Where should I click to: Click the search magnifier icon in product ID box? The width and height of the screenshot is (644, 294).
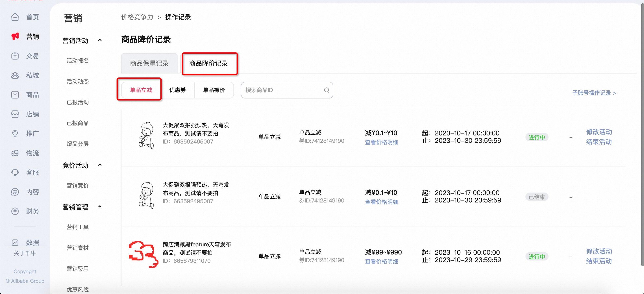tap(326, 90)
